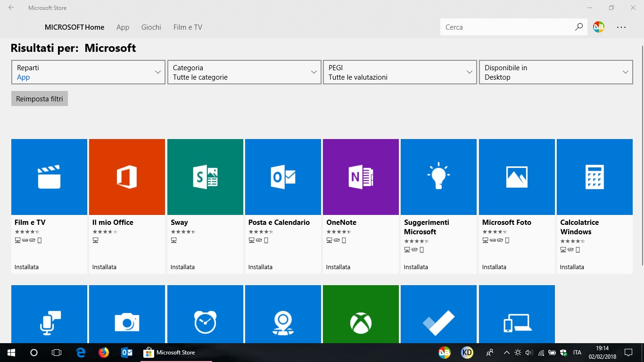The image size is (644, 362).
Task: Click the Sway title text
Action: coord(179,222)
